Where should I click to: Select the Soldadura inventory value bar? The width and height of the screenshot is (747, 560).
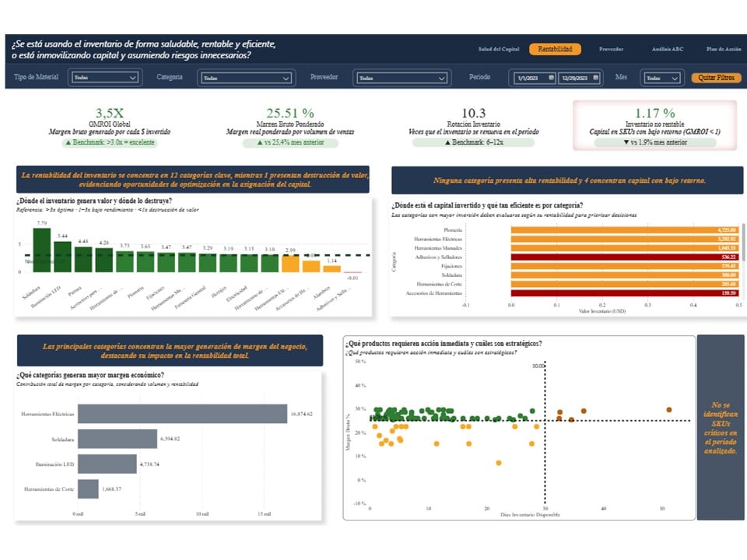coord(625,275)
